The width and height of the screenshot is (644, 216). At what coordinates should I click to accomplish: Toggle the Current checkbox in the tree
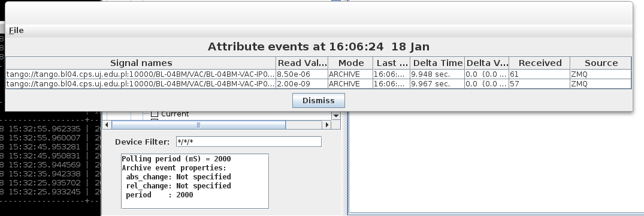pos(155,114)
